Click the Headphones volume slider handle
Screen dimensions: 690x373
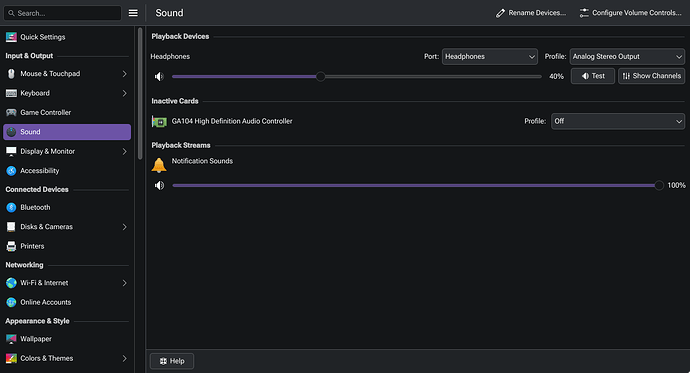point(320,77)
